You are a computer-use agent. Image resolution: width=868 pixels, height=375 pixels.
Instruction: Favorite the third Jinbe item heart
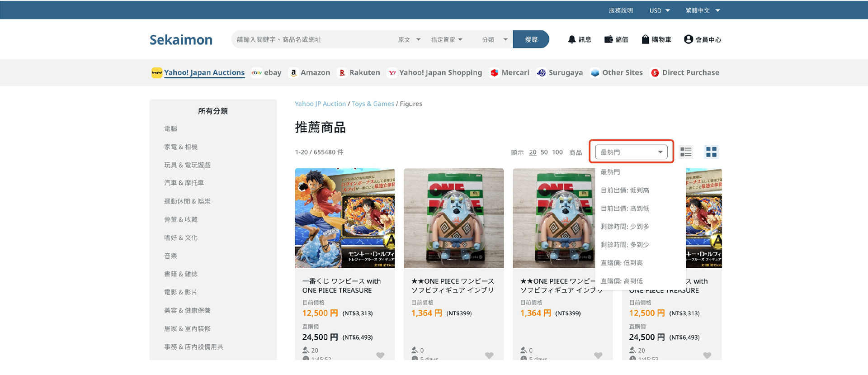598,356
